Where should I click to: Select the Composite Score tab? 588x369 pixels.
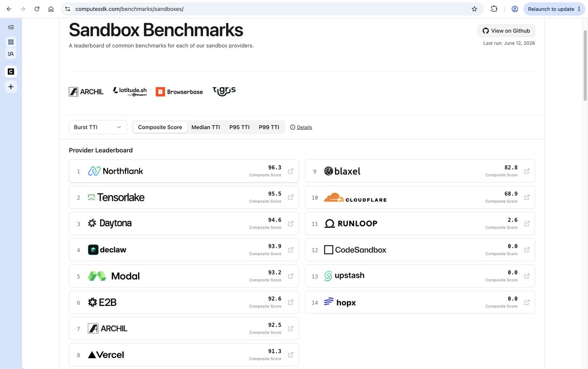tap(160, 127)
